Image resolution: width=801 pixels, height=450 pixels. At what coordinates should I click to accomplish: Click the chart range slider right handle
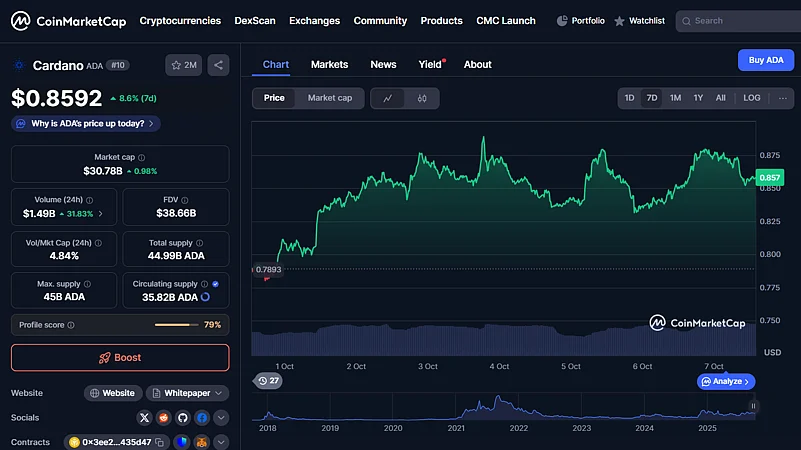pyautogui.click(x=753, y=406)
